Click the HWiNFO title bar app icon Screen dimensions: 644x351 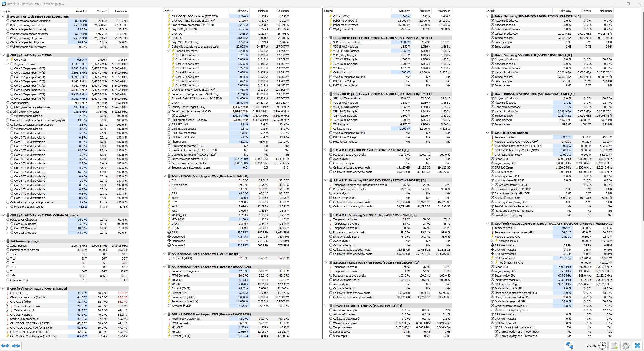(4, 4)
